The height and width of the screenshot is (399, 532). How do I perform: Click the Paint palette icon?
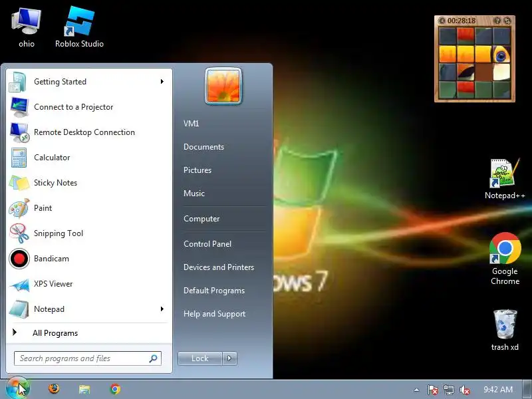(x=19, y=208)
